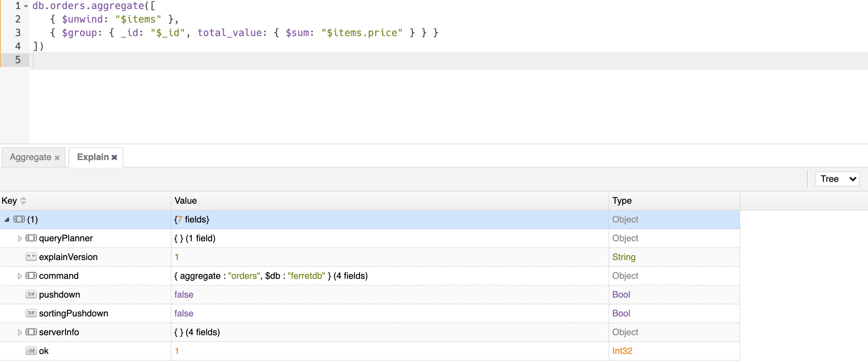Collapse the root (1) document node
The height and width of the screenshot is (363, 868).
tap(7, 220)
